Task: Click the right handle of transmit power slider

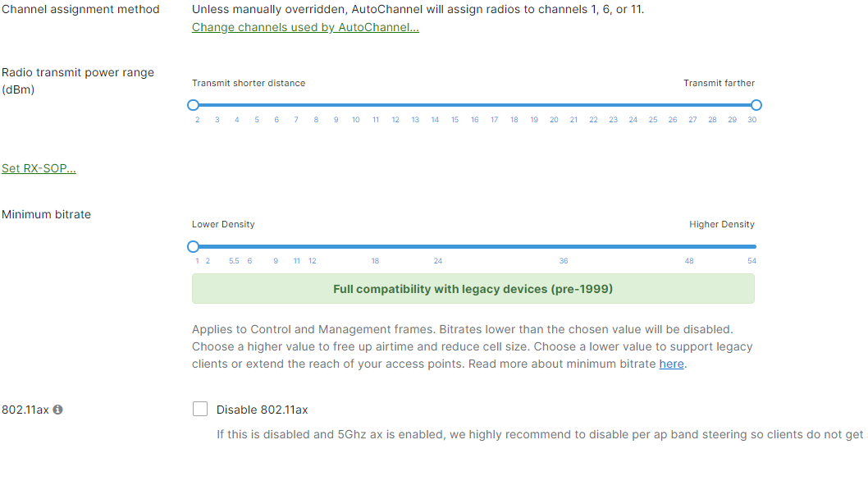Action: [756, 105]
